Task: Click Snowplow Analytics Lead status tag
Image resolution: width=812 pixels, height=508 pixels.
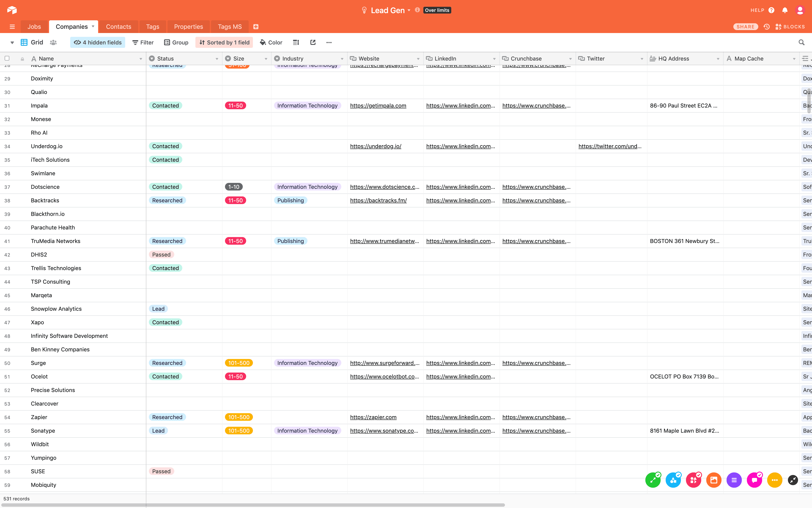Action: [x=158, y=309]
